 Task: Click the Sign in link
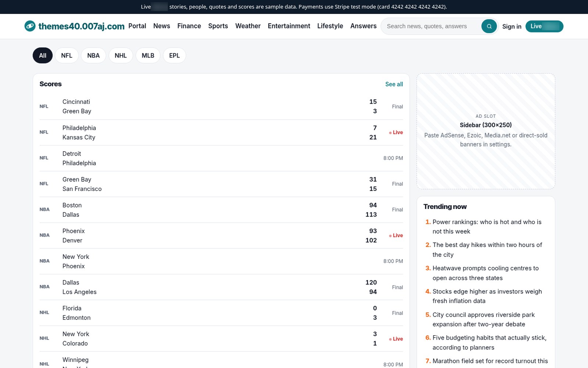coord(512,26)
